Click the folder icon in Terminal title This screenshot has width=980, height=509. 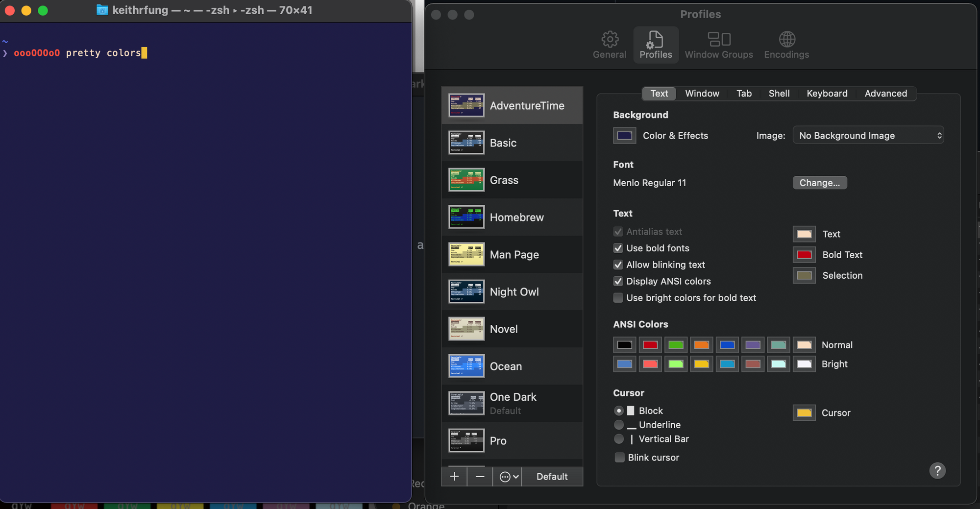(102, 10)
